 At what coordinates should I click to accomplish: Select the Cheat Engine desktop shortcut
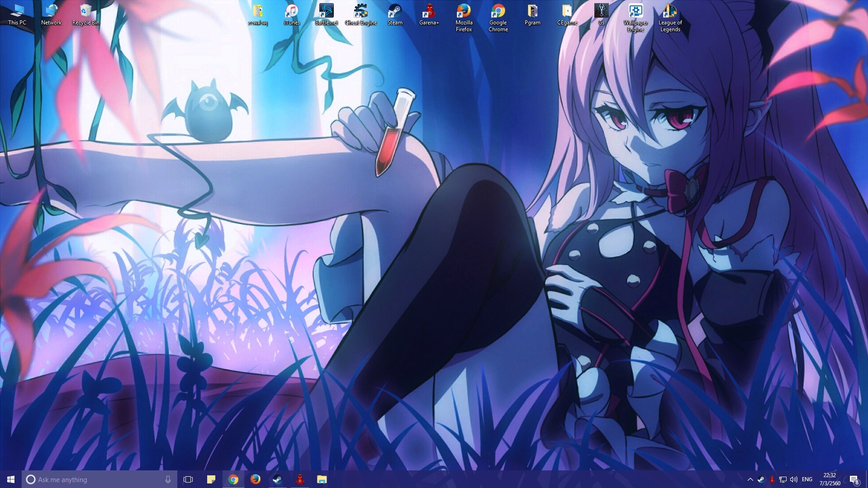coord(360,14)
